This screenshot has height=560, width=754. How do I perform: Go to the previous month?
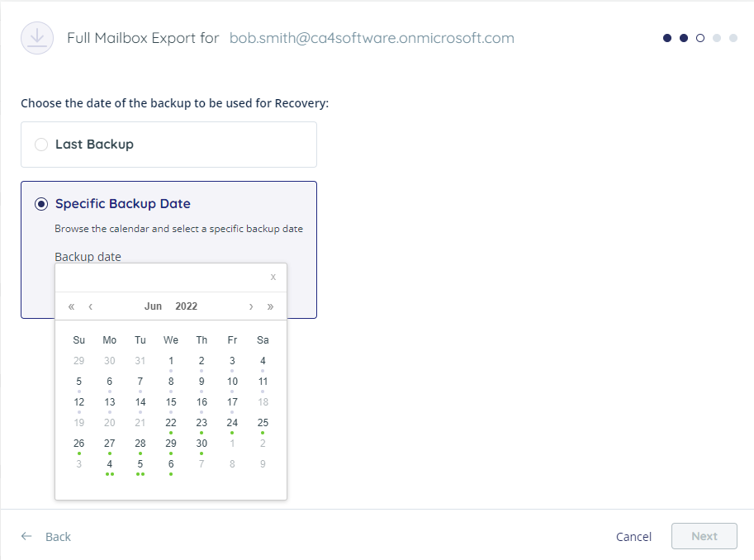90,306
